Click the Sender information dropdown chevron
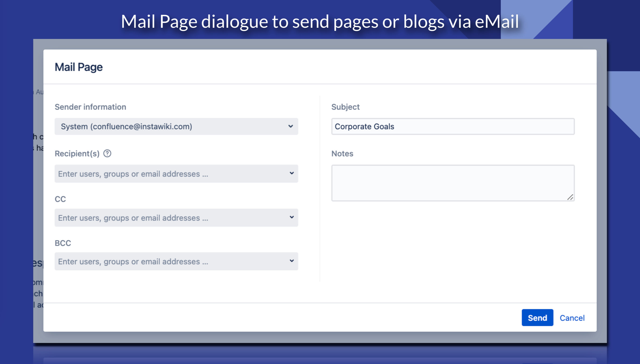Viewport: 640px width, 364px height. click(290, 126)
